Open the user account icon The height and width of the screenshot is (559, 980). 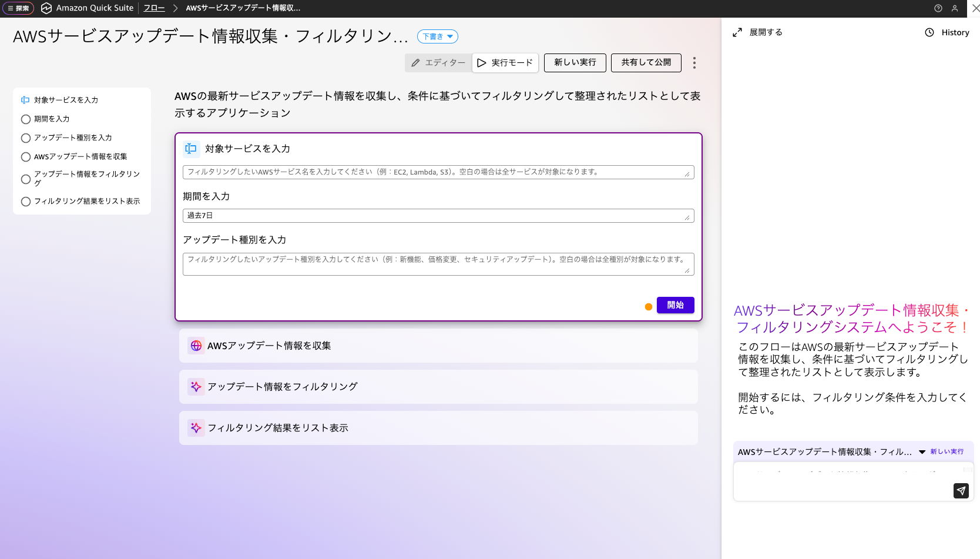click(x=955, y=8)
